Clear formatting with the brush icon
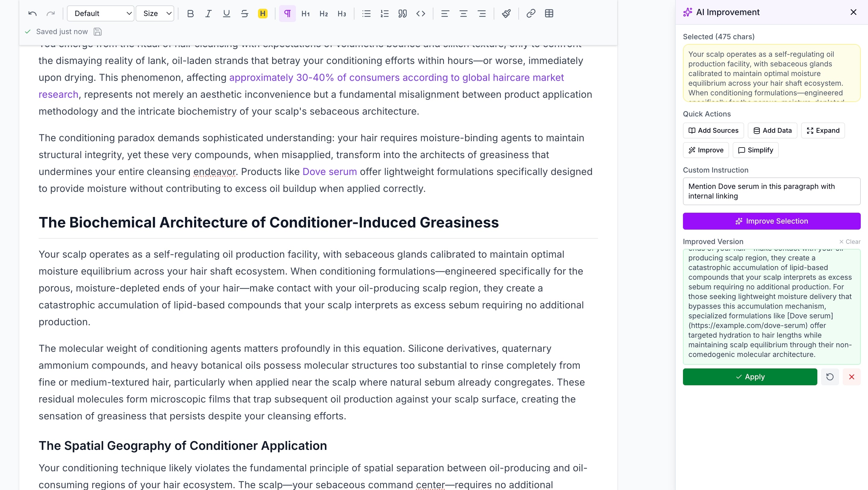This screenshot has height=490, width=868. [x=506, y=14]
